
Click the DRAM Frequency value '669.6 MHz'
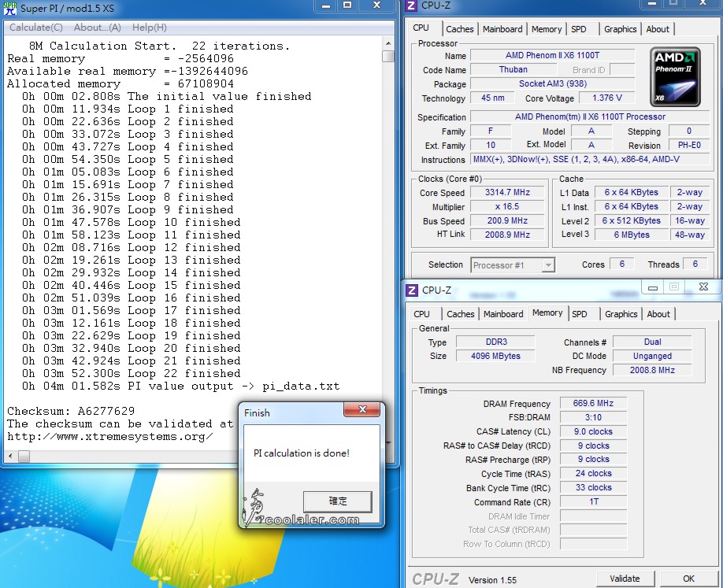[x=593, y=404]
